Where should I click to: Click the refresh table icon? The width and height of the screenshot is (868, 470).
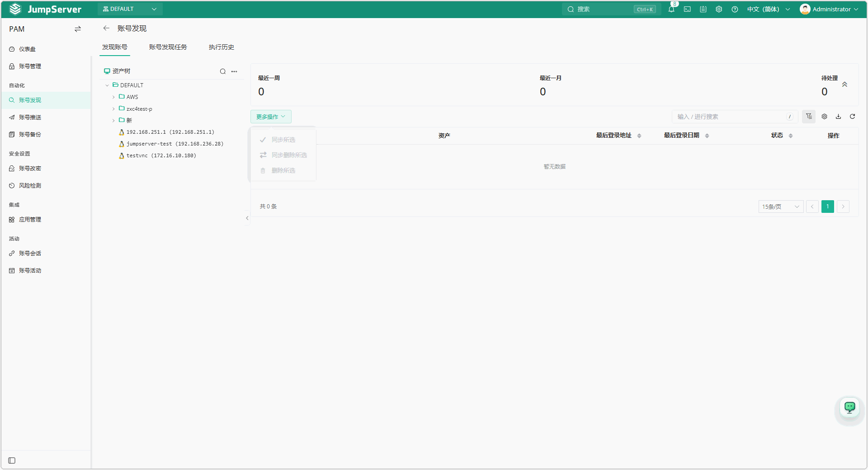(852, 117)
